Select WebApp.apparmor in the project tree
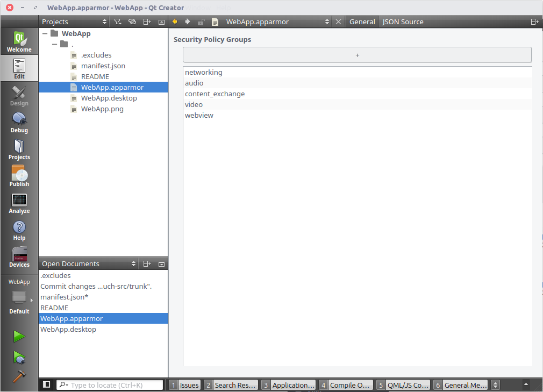 [x=103, y=87]
